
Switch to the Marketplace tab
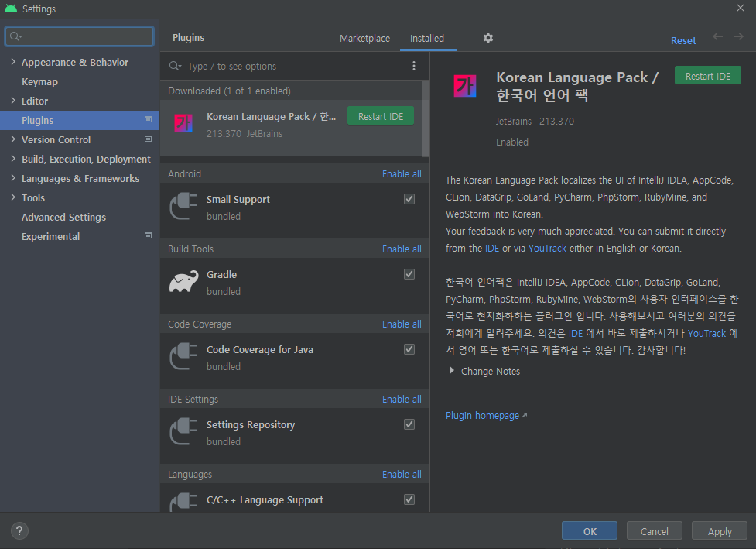coord(364,38)
